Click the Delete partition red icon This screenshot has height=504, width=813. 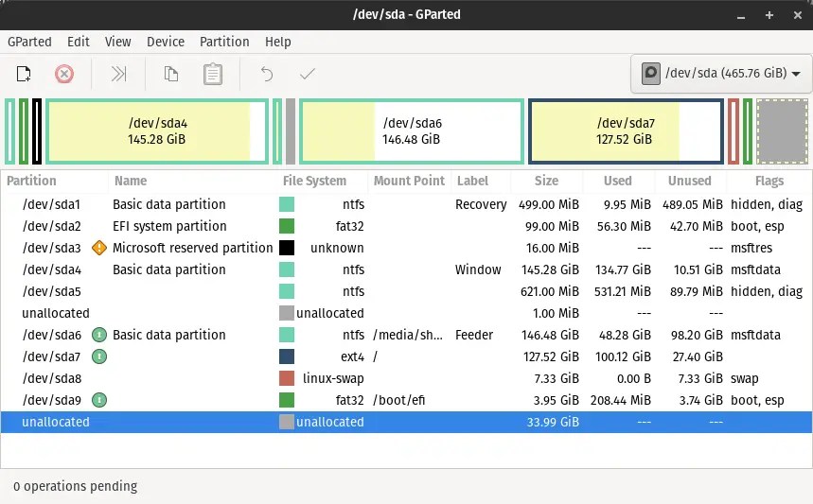click(x=64, y=74)
